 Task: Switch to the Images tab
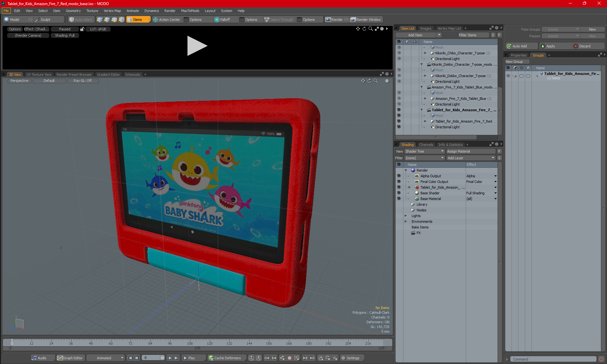426,28
